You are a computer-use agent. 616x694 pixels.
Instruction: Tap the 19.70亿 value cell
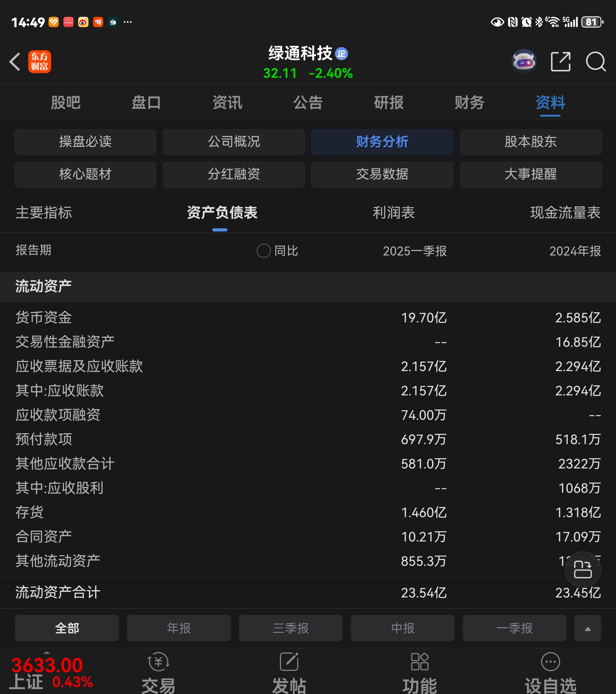[x=424, y=318]
